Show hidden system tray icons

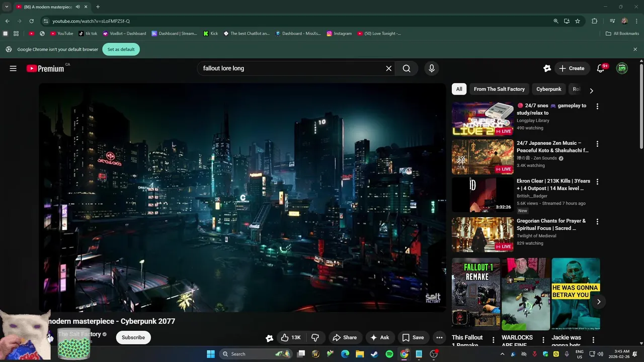[502, 354]
